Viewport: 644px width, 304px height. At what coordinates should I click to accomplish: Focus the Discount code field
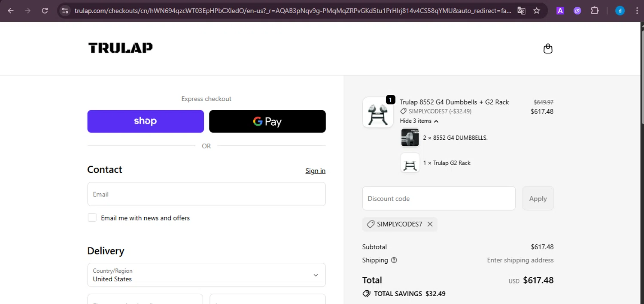pos(439,199)
